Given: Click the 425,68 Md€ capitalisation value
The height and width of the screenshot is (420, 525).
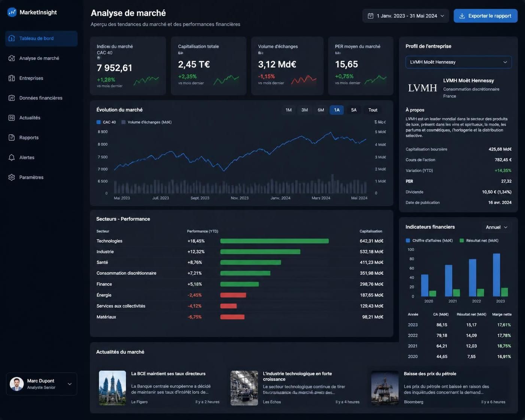Looking at the screenshot, I should coord(500,149).
